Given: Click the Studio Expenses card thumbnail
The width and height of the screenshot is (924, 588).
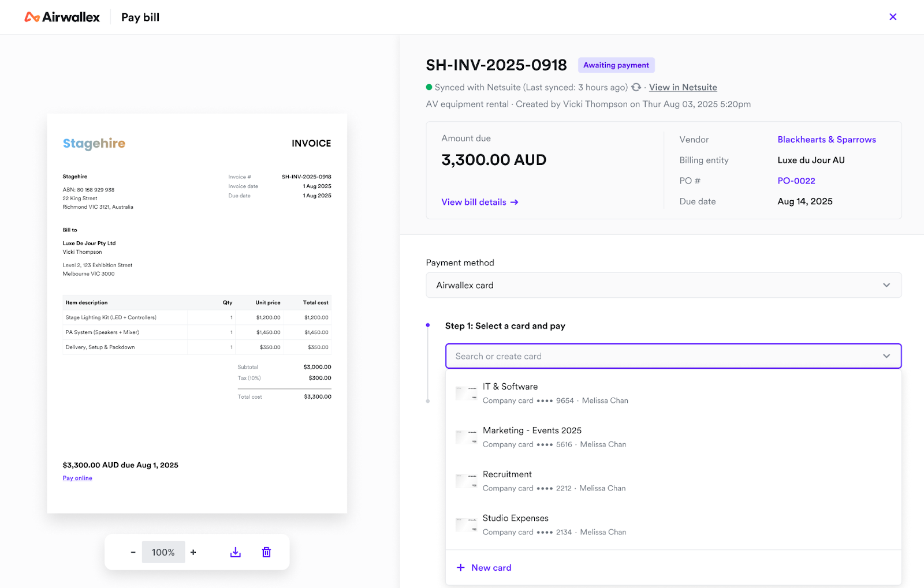Looking at the screenshot, I should coord(466,525).
